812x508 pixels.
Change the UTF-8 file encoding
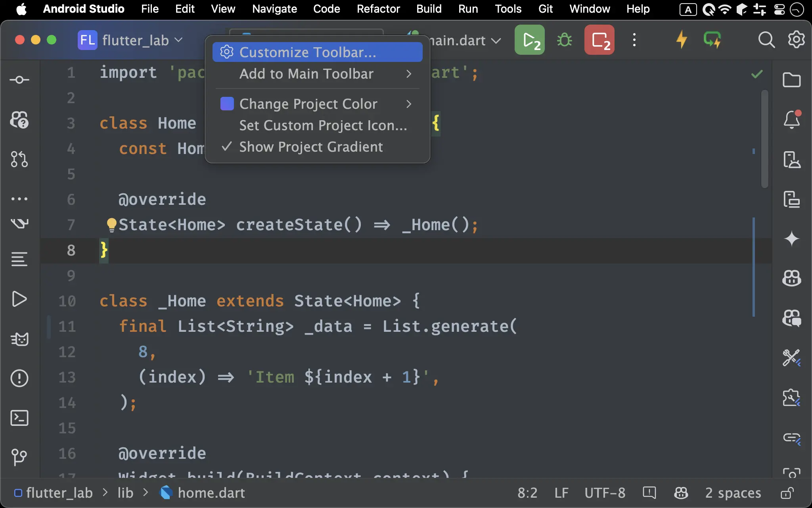[605, 493]
